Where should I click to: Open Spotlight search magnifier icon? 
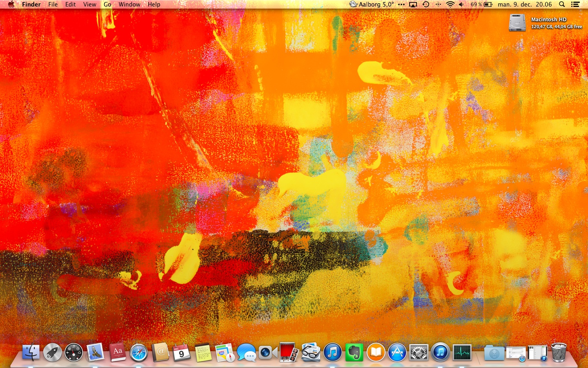(x=562, y=4)
